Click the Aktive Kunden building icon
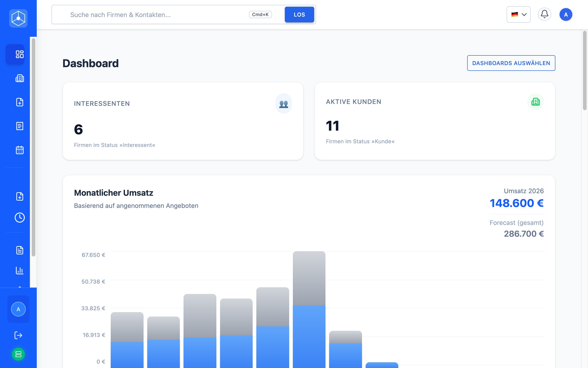 [536, 102]
